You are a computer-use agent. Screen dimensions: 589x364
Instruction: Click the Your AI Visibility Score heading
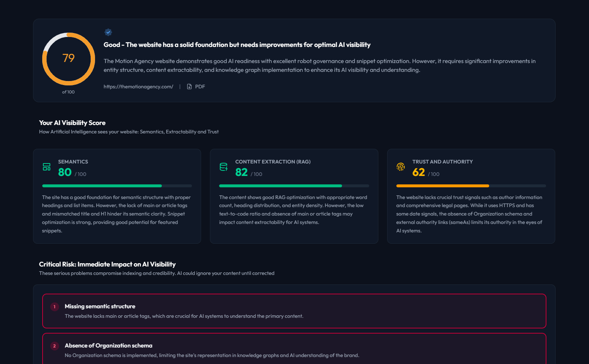tap(72, 123)
